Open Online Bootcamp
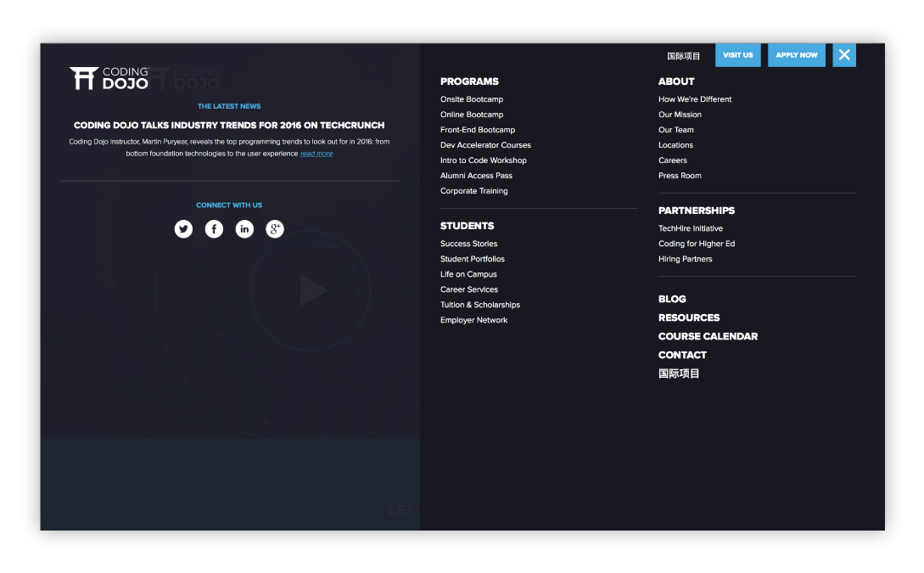Screen dimensions: 924x573 tap(472, 115)
